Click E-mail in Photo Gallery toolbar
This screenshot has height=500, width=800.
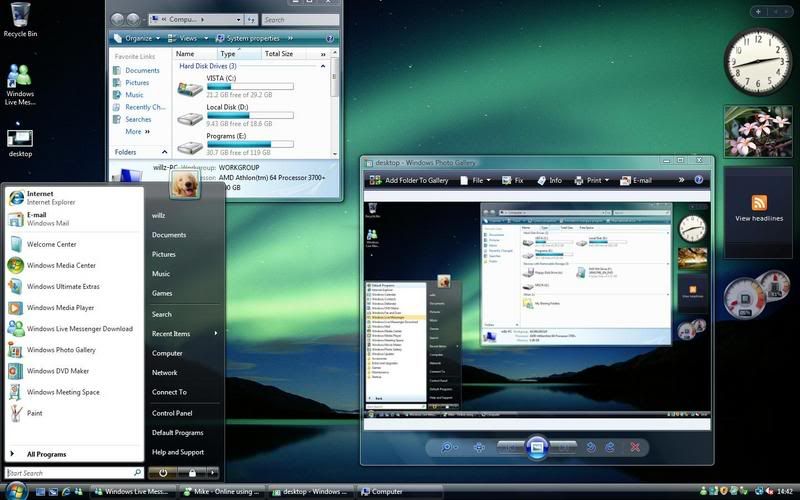(x=636, y=180)
